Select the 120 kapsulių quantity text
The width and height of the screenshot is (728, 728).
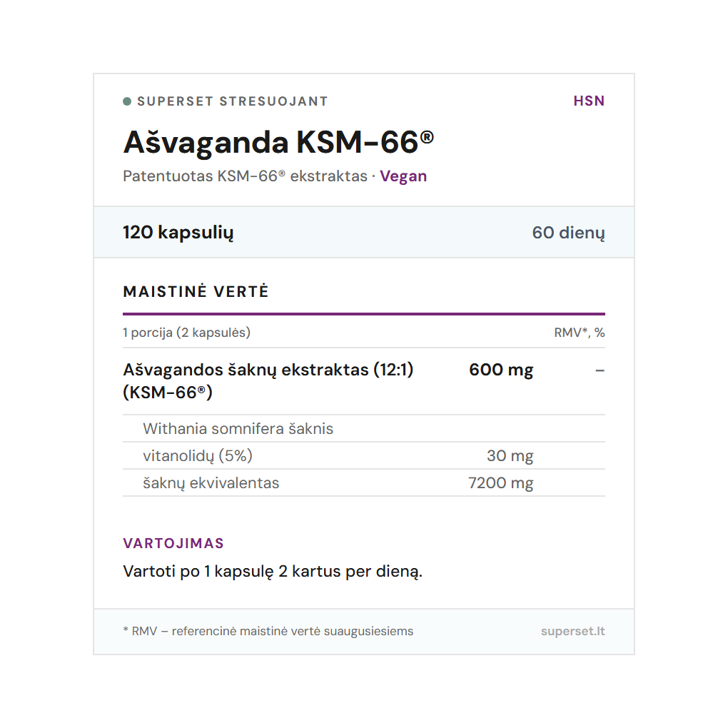(x=178, y=233)
